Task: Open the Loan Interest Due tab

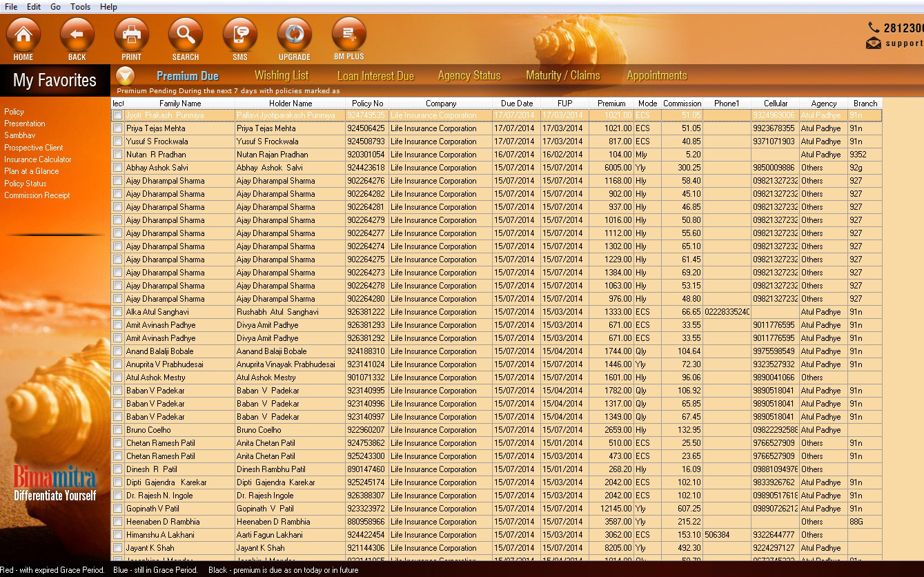Action: (x=375, y=76)
